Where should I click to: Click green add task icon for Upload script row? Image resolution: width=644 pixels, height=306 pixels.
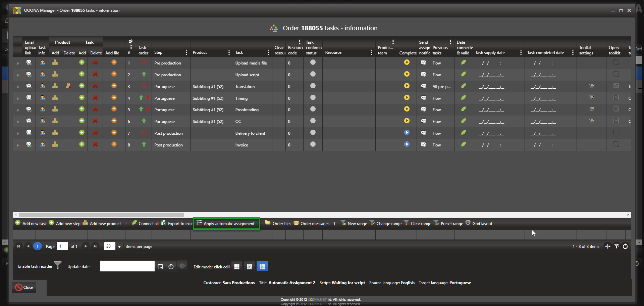point(82,74)
